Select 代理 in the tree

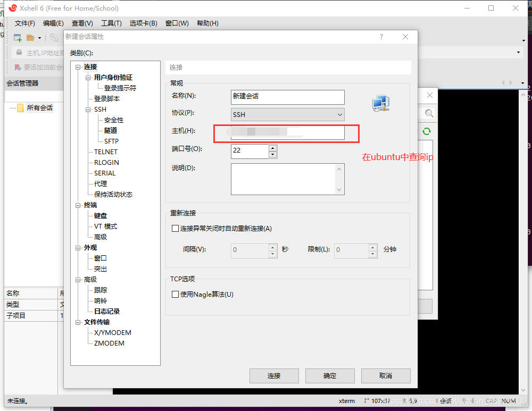point(100,184)
